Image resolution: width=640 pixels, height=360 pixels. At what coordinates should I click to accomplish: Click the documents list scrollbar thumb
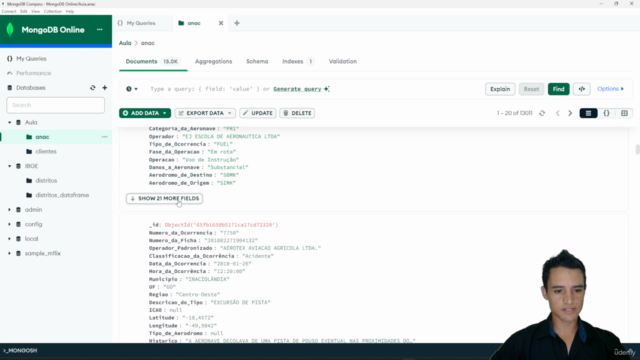coord(637,149)
